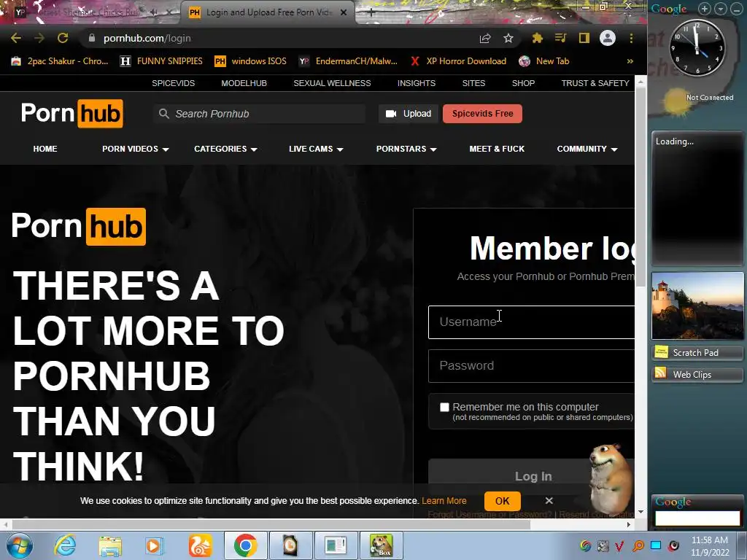Click the Upload button
The height and width of the screenshot is (560, 747).
[409, 114]
